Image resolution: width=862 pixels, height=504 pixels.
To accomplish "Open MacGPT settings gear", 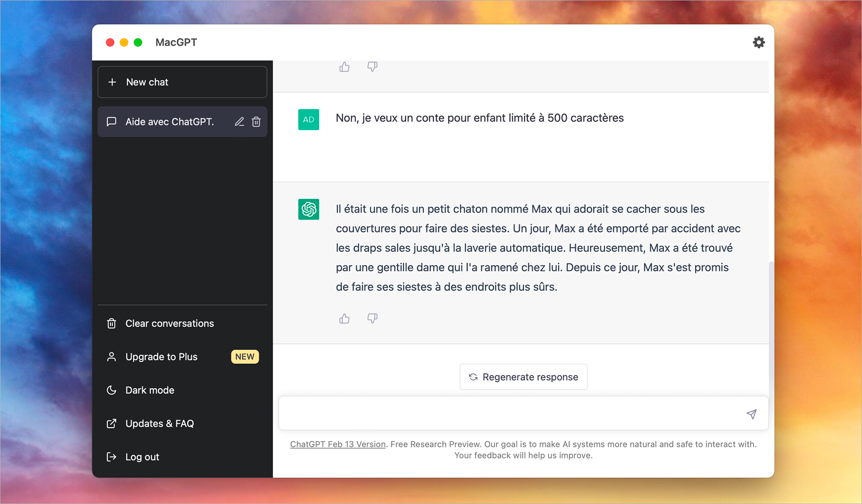I will point(758,42).
